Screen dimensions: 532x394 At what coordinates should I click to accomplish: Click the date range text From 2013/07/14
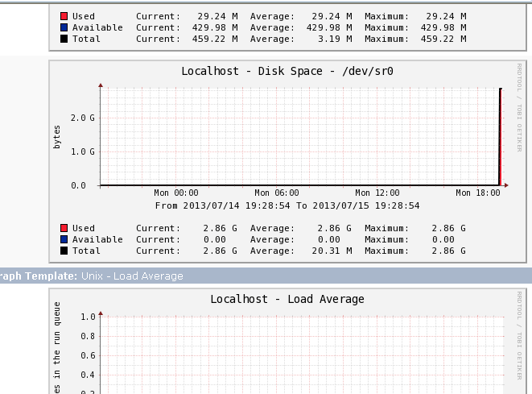(287, 205)
